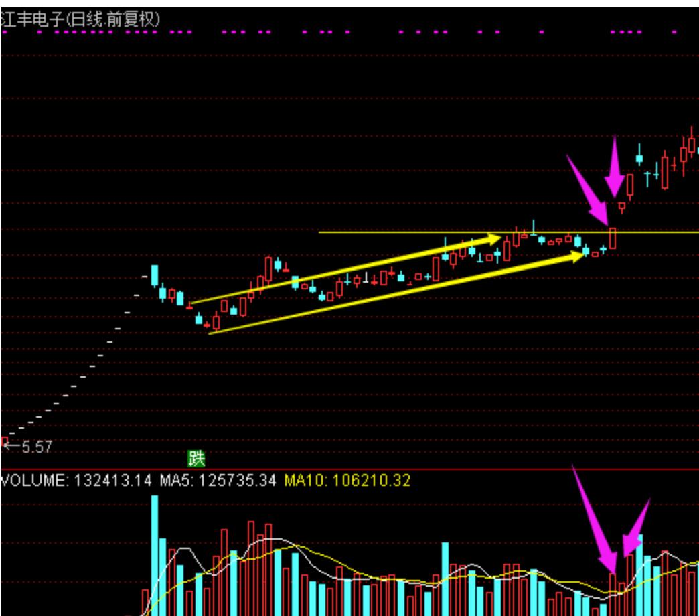Click the VOLUME: 132413.14 indicator label
The height and width of the screenshot is (616, 699).
tap(78, 480)
